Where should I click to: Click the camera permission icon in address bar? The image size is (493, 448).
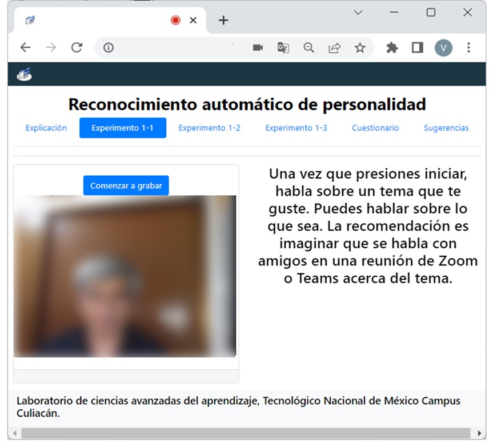pyautogui.click(x=258, y=47)
